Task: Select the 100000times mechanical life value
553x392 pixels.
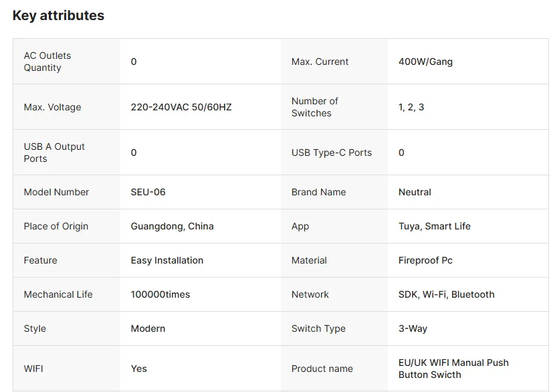Action: [160, 294]
